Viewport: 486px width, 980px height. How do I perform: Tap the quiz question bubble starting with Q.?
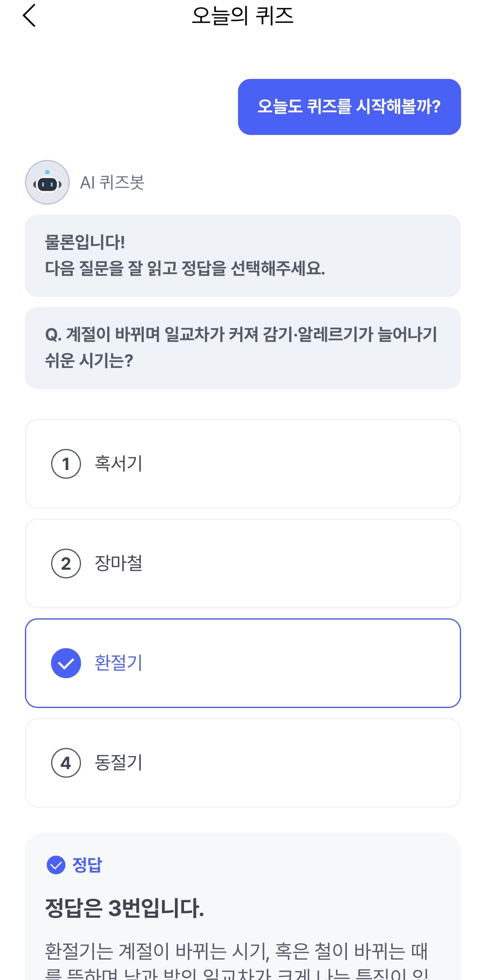click(x=243, y=348)
